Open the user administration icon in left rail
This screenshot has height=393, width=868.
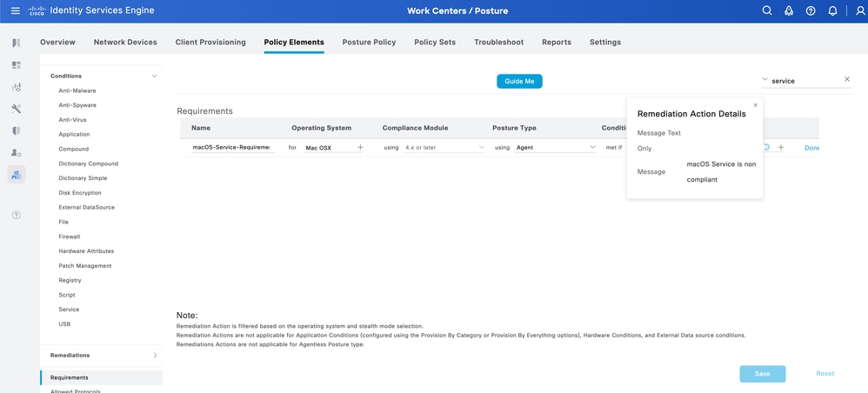tap(16, 153)
